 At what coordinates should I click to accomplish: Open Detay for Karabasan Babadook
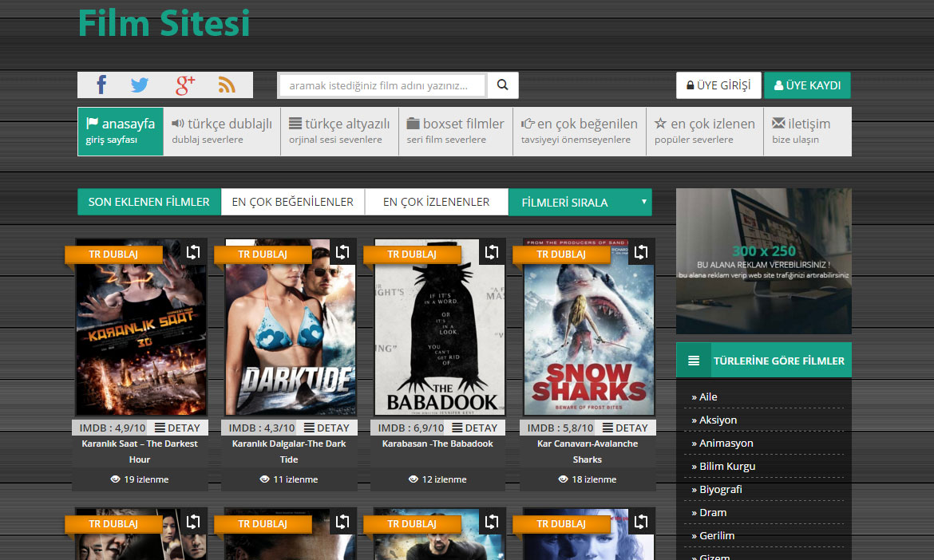pos(475,428)
